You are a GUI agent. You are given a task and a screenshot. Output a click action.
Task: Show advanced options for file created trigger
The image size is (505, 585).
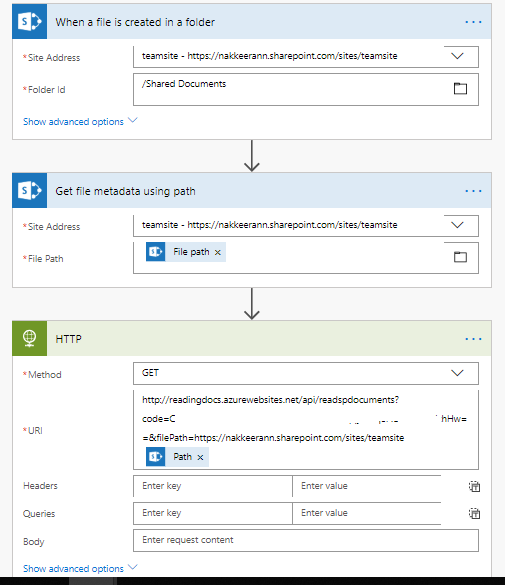[80, 121]
